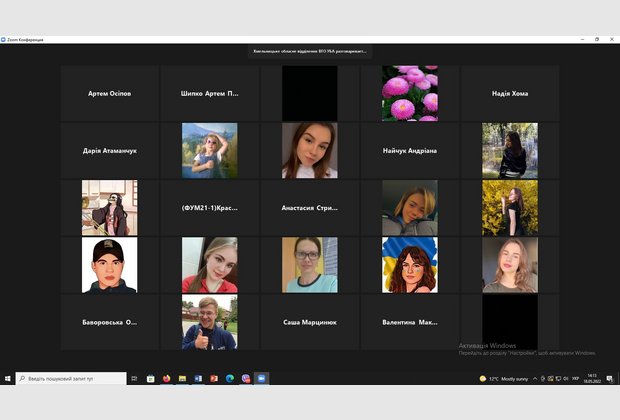
Task: Open Firefox from the taskbar
Action: 166,379
